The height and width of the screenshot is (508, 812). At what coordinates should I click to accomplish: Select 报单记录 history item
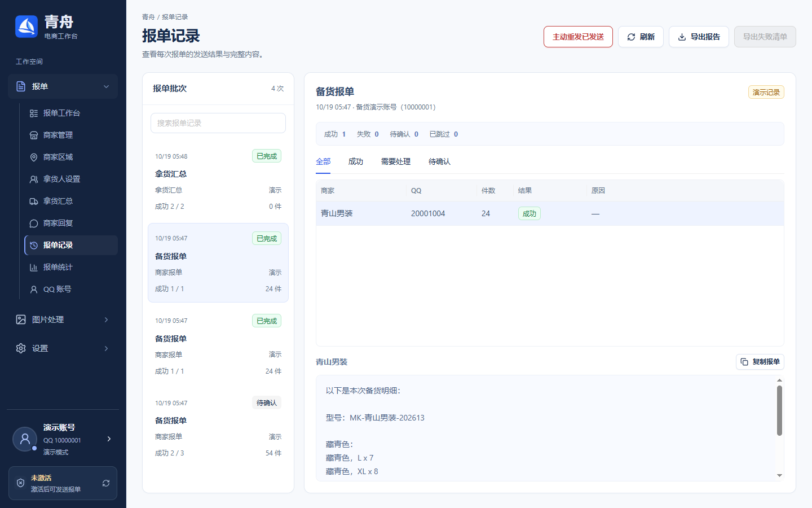coord(71,245)
